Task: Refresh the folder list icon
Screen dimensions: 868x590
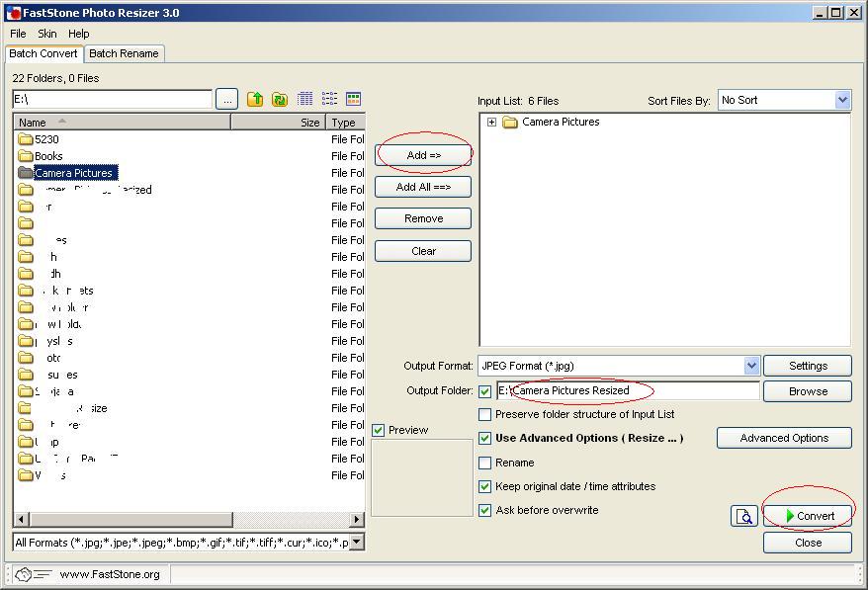Action: pyautogui.click(x=280, y=99)
